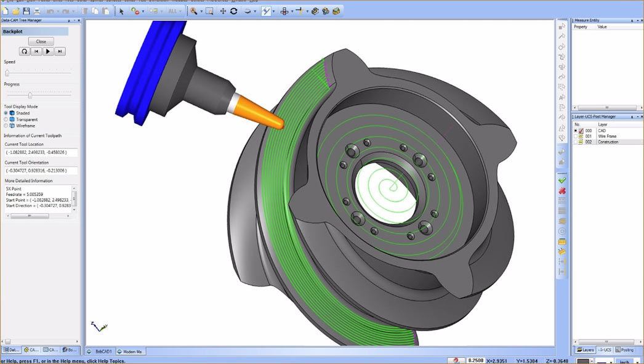This screenshot has height=364, width=644.
Task: Select the CAD layer name
Action: [x=602, y=131]
